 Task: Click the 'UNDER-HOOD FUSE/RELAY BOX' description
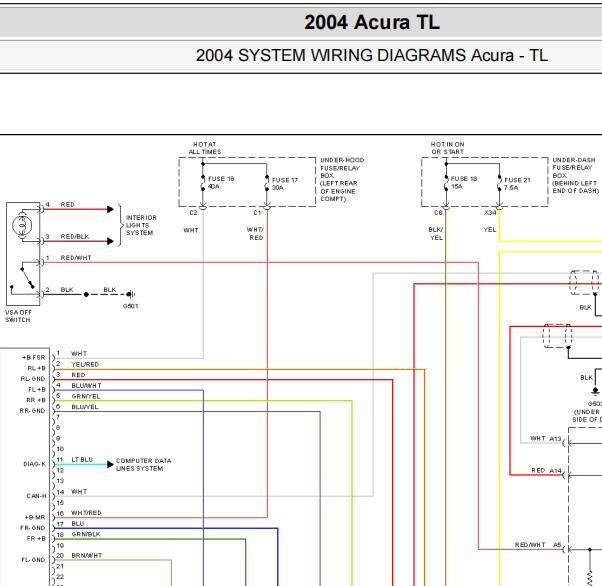click(342, 179)
